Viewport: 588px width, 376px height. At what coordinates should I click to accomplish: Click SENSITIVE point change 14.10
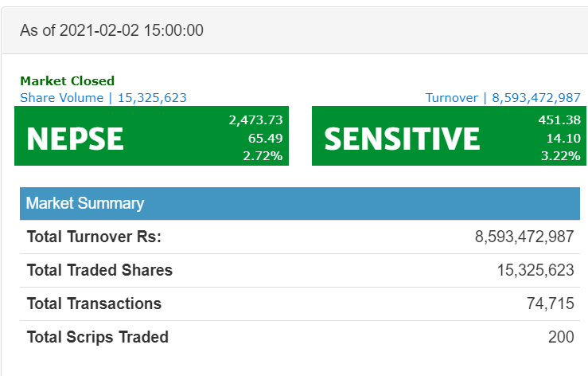[x=563, y=138]
